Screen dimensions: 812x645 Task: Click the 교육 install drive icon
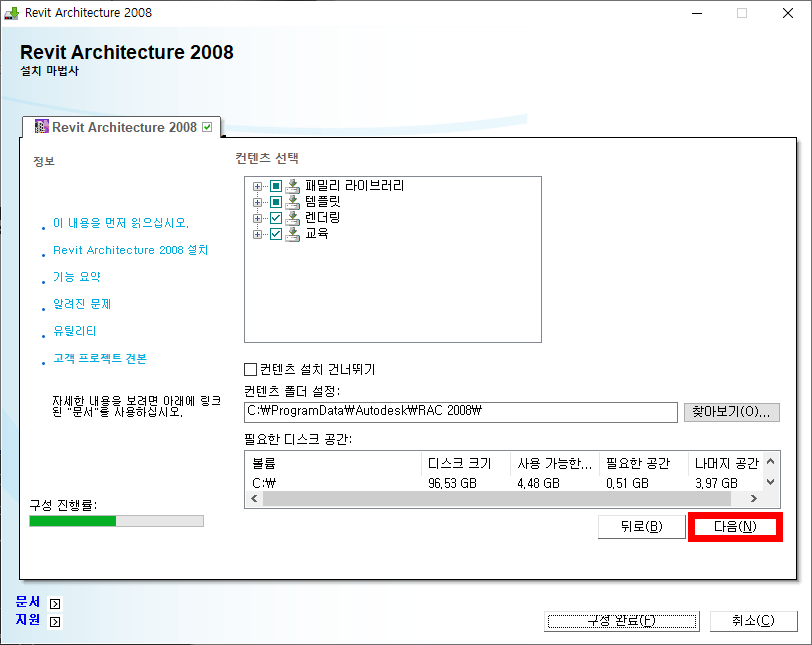click(293, 234)
